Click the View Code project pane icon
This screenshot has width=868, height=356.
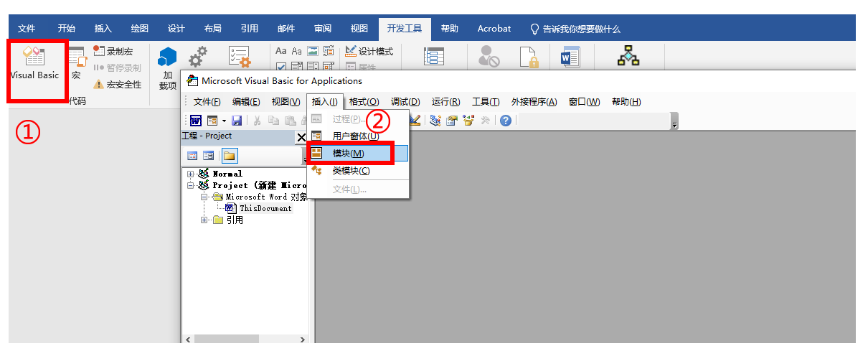pyautogui.click(x=192, y=155)
